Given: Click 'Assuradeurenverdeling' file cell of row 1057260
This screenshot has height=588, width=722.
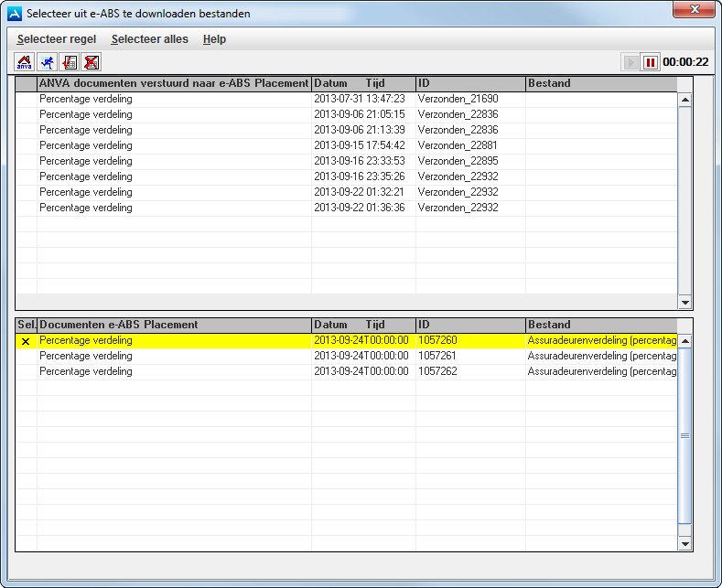Looking at the screenshot, I should (x=602, y=340).
